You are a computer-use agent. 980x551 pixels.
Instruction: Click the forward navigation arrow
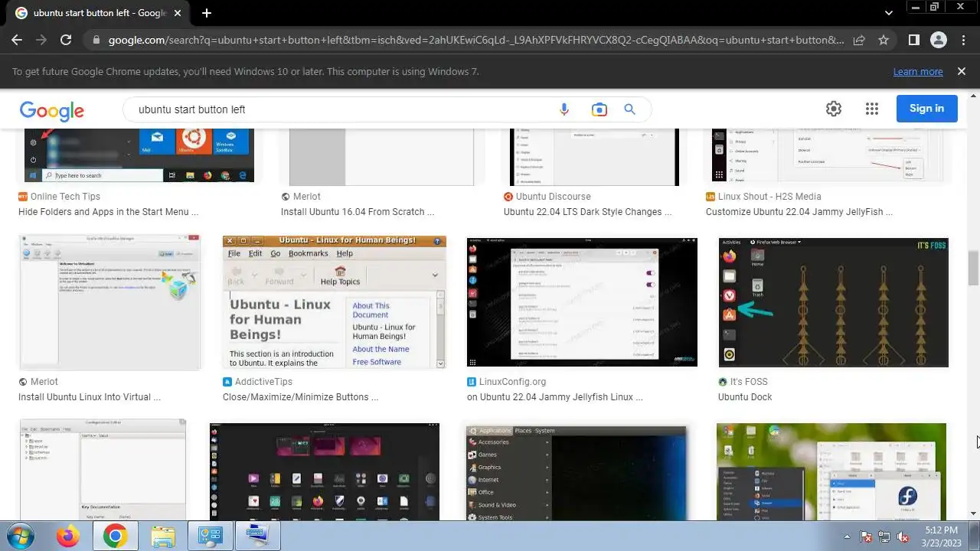tap(41, 40)
